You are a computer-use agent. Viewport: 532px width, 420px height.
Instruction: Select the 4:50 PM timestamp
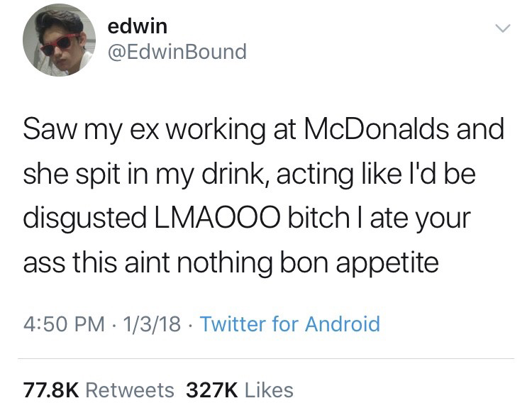coord(64,324)
